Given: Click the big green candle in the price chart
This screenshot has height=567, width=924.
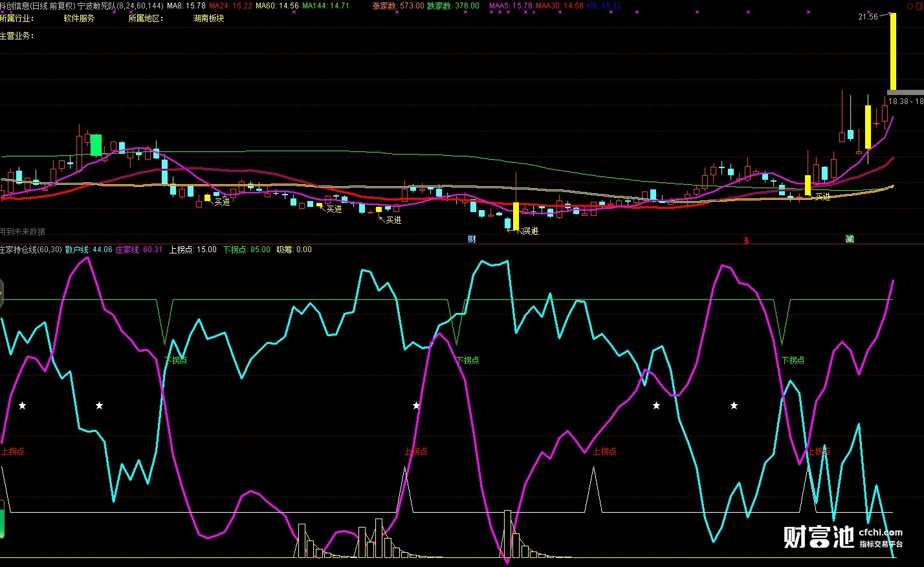Looking at the screenshot, I should click(x=96, y=145).
